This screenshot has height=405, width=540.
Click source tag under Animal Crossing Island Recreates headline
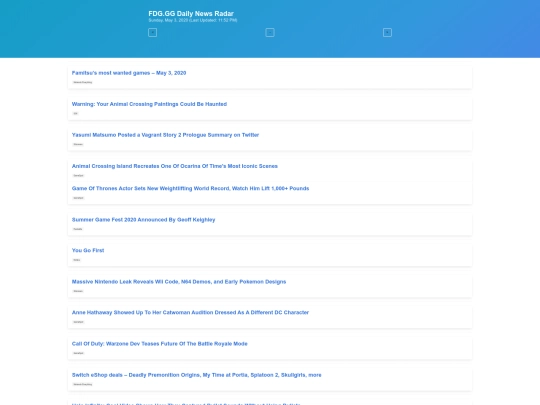(78, 176)
